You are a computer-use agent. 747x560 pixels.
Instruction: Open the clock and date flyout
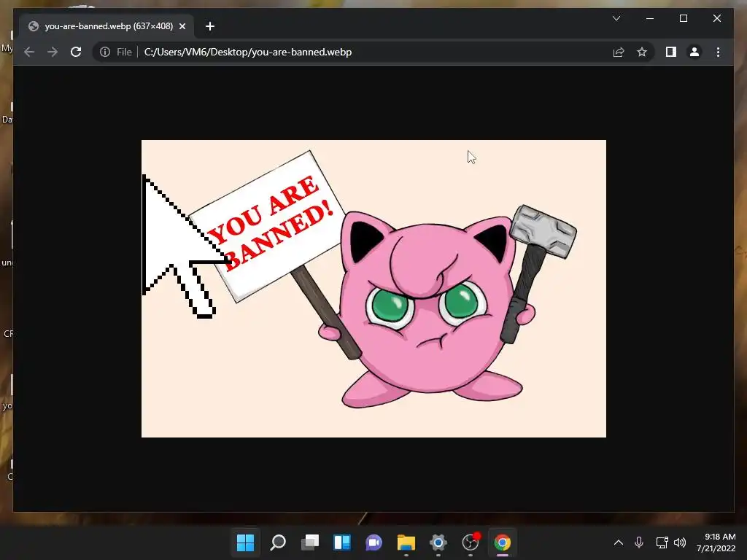716,542
